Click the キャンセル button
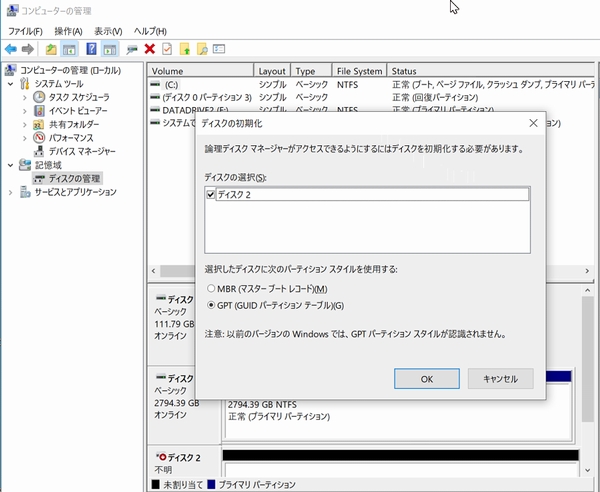Screen dimensions: 600x492 pos(501,379)
